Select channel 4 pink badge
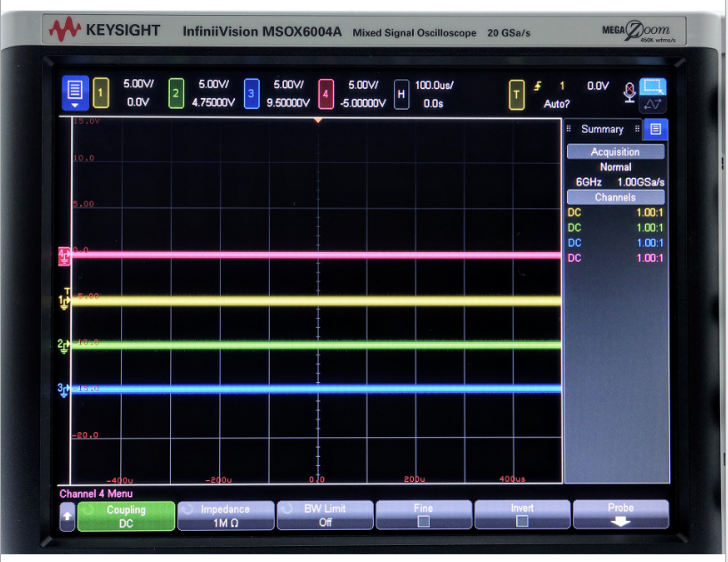Screen dimensions: 728x562 [327, 93]
